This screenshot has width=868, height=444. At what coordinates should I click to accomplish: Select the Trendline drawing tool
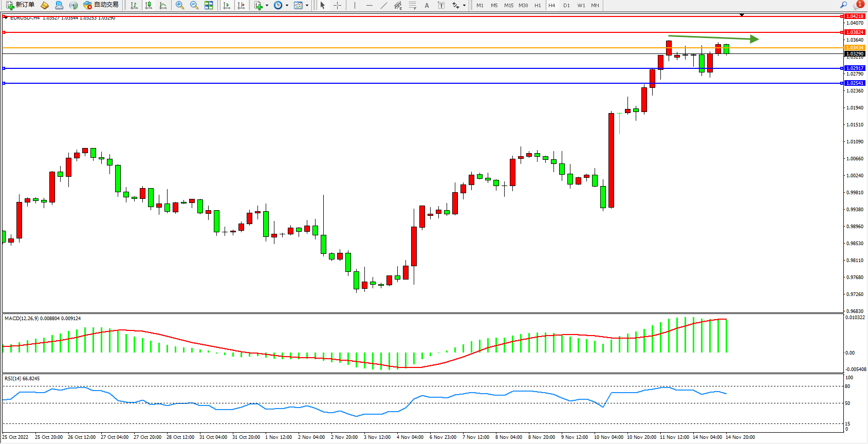click(384, 5)
